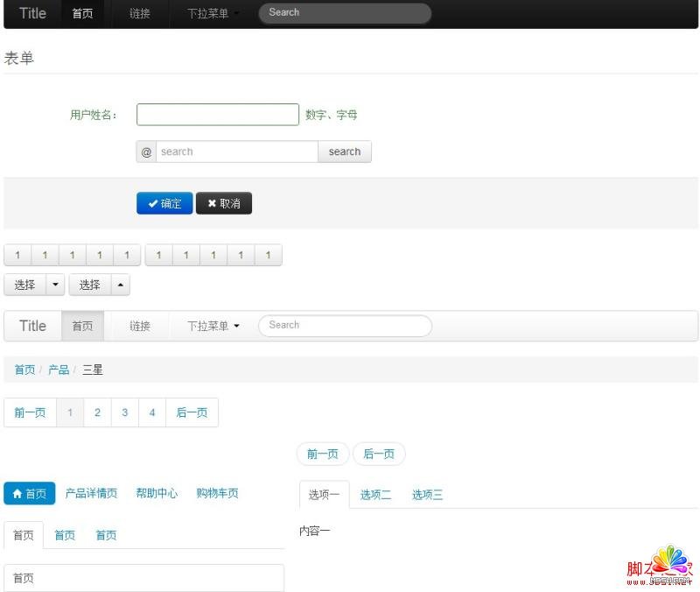Click 链接 in the dark navbar

140,14
